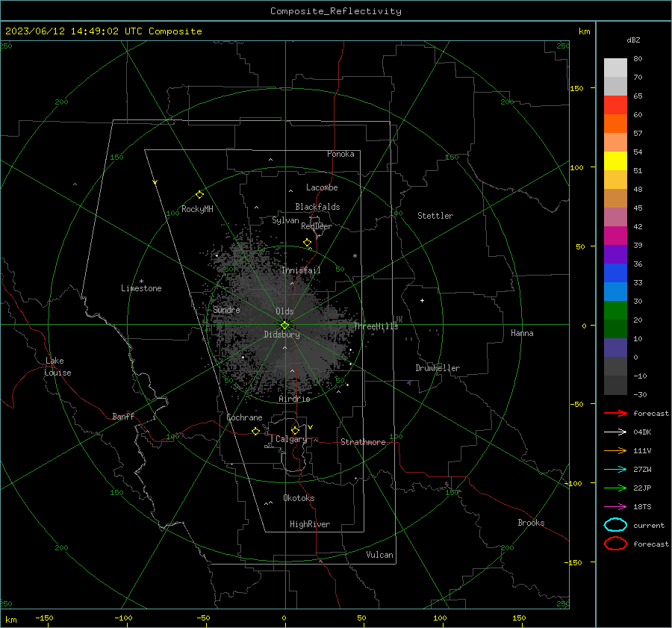672x628 pixels.
Task: Click the cyan 27ZW arrow in legend
Action: point(615,470)
